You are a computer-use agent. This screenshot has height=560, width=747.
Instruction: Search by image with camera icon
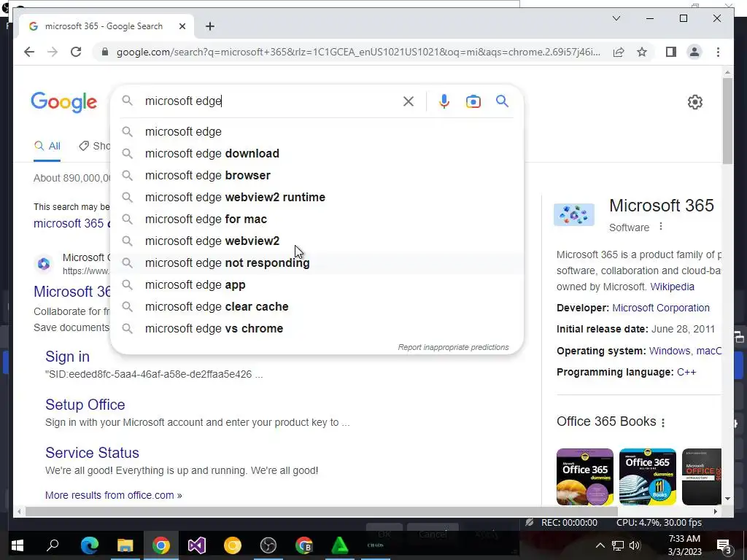point(473,101)
